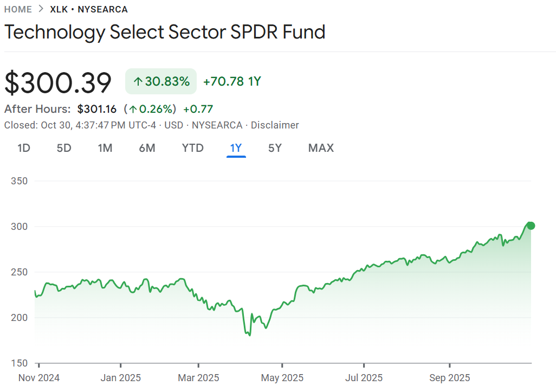Switch to the 5D range tab
Viewport: 556px width, 392px height.
click(64, 148)
